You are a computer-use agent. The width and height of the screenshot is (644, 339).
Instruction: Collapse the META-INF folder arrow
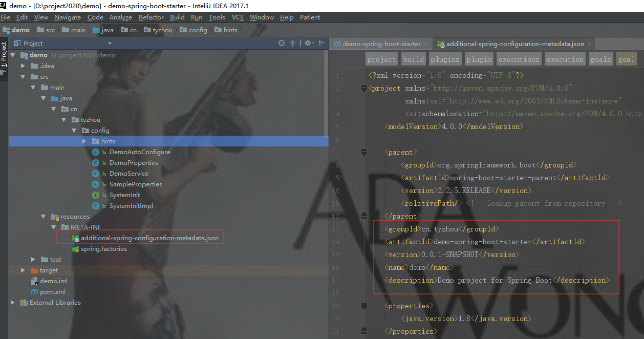pos(54,227)
